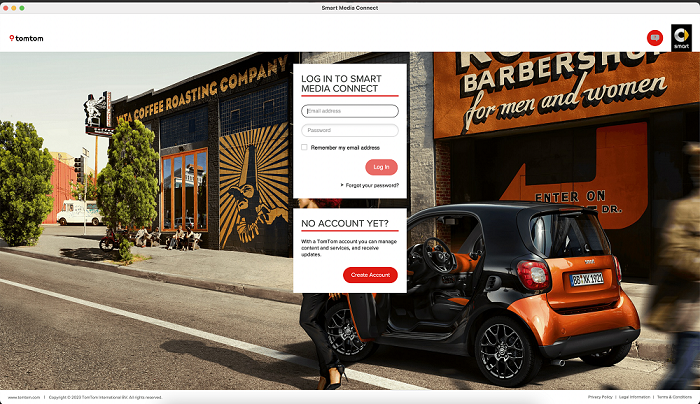Close the Smart Media Connect window

click(6, 8)
